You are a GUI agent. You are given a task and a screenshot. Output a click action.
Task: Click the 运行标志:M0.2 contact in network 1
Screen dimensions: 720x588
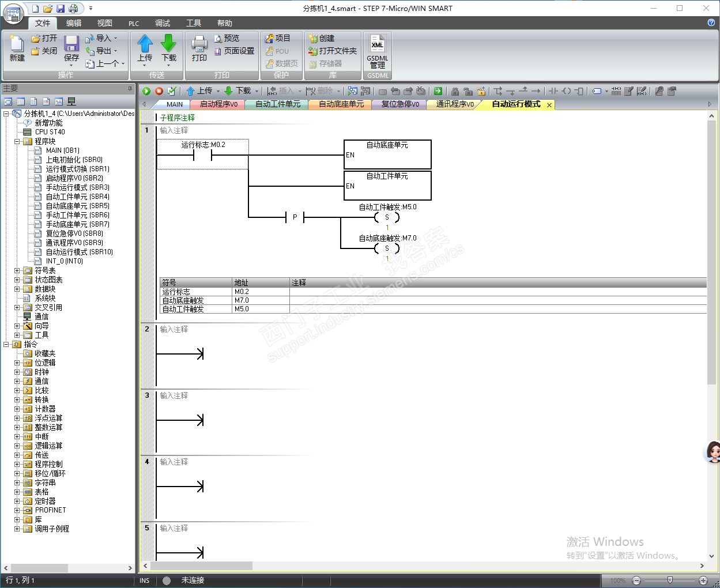(x=203, y=155)
